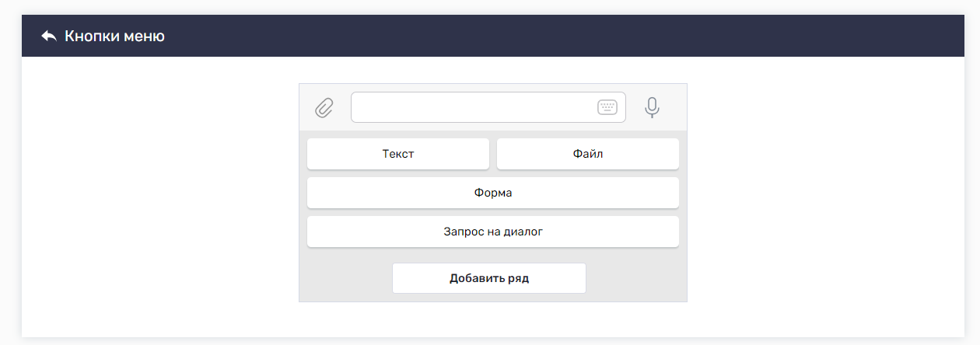Edit the full-width "Форма" row button
980x345 pixels.
pos(493,193)
